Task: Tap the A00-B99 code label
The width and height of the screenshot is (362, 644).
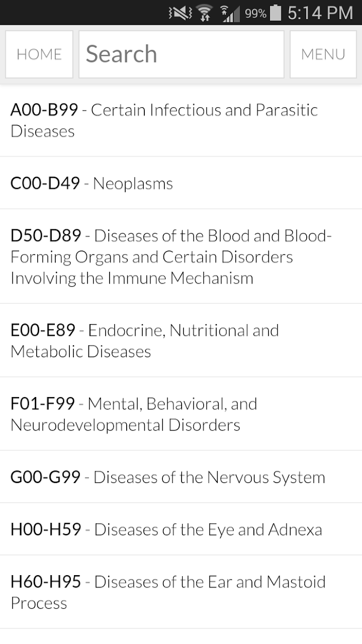Action: (x=44, y=110)
